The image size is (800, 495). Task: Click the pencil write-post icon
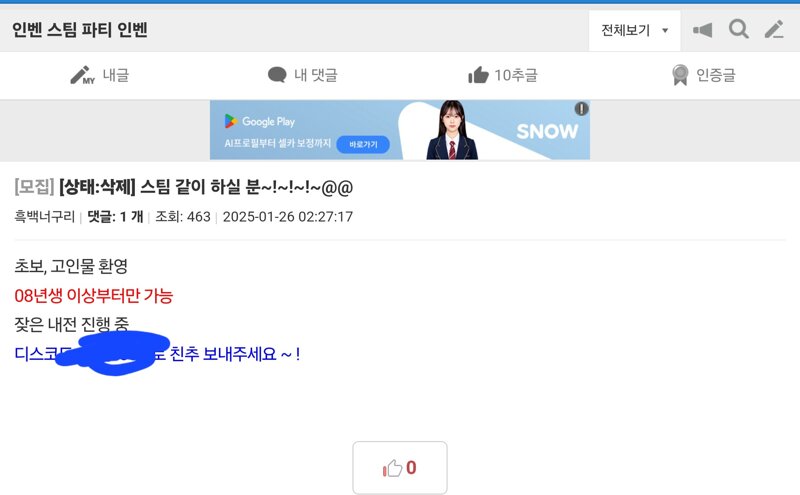point(774,30)
